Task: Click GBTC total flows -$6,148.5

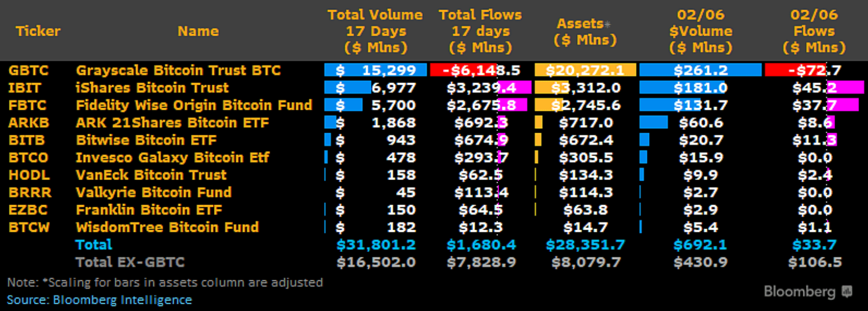Action: click(x=481, y=70)
